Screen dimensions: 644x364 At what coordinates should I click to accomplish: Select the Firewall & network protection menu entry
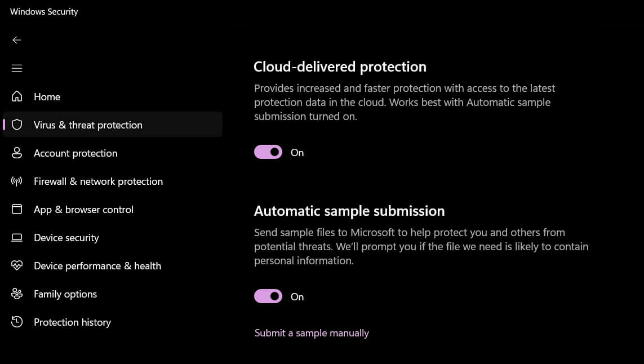[x=98, y=181]
